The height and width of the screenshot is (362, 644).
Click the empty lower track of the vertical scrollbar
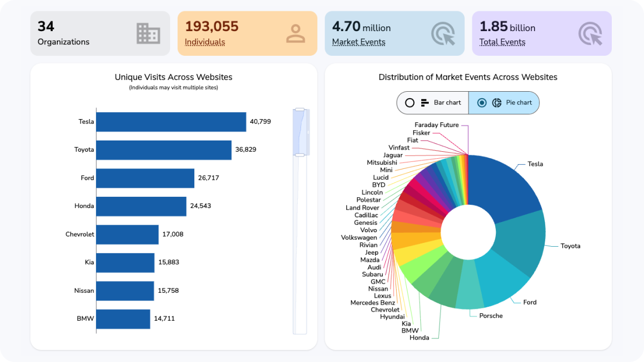(x=299, y=247)
